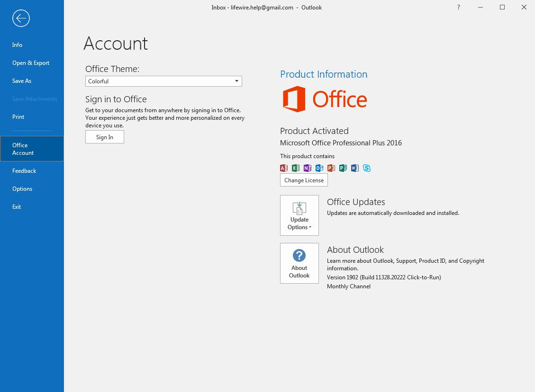Open the Help question mark in title bar
The image size is (535, 392).
pos(459,7)
